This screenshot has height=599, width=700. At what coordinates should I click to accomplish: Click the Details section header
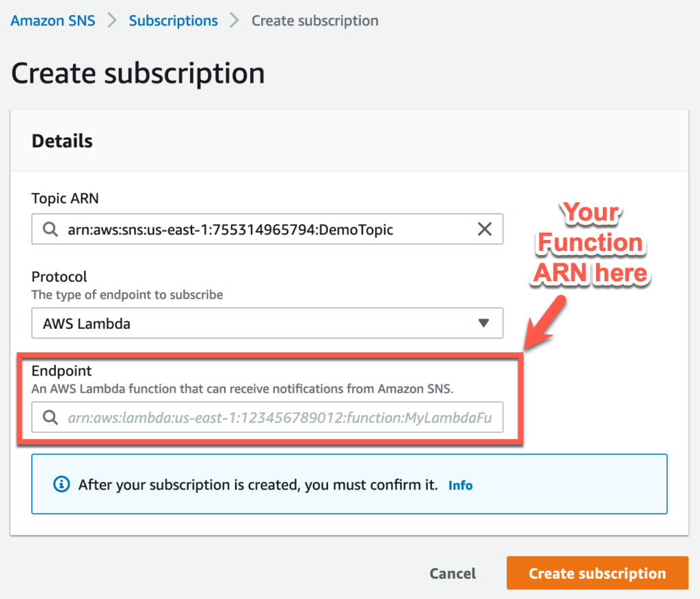coord(62,141)
